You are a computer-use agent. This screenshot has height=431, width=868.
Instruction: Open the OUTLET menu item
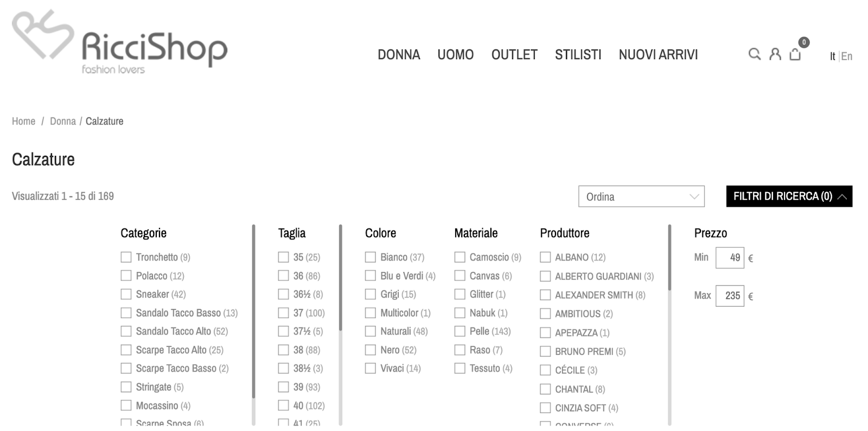tap(514, 55)
